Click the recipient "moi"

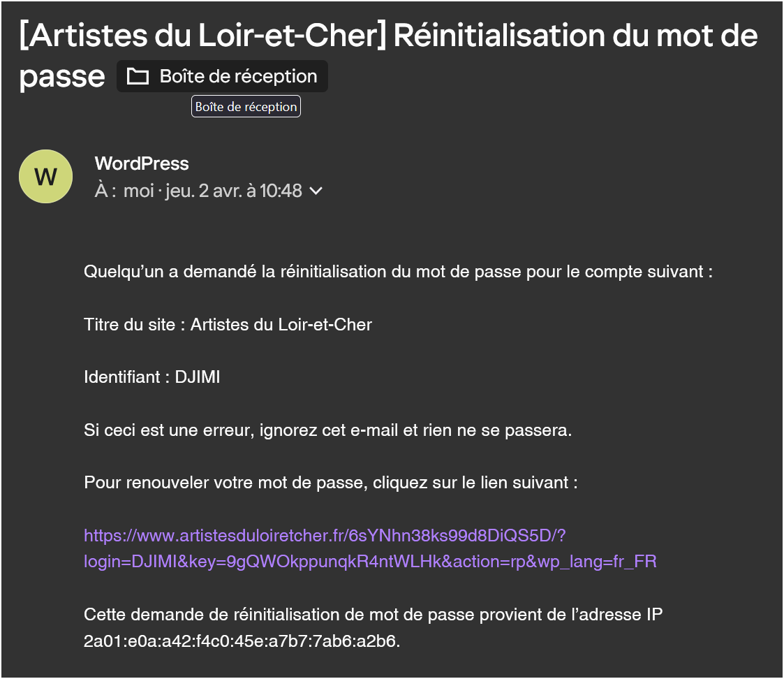point(138,191)
